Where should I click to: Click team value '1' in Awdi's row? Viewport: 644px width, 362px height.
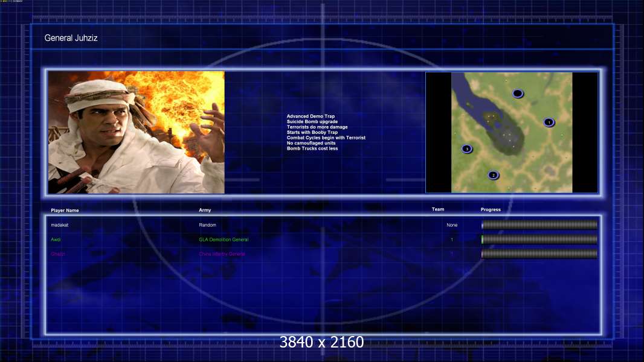(x=452, y=240)
